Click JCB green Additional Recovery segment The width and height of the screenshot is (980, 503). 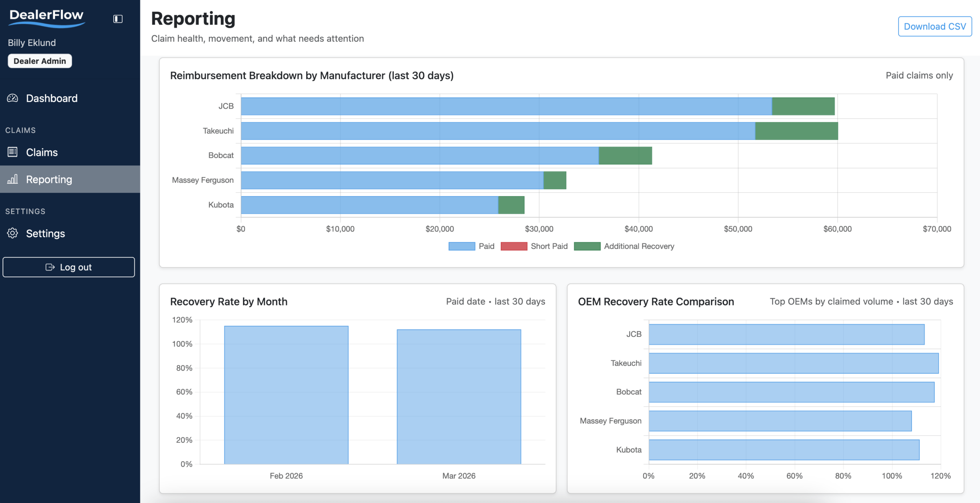803,106
